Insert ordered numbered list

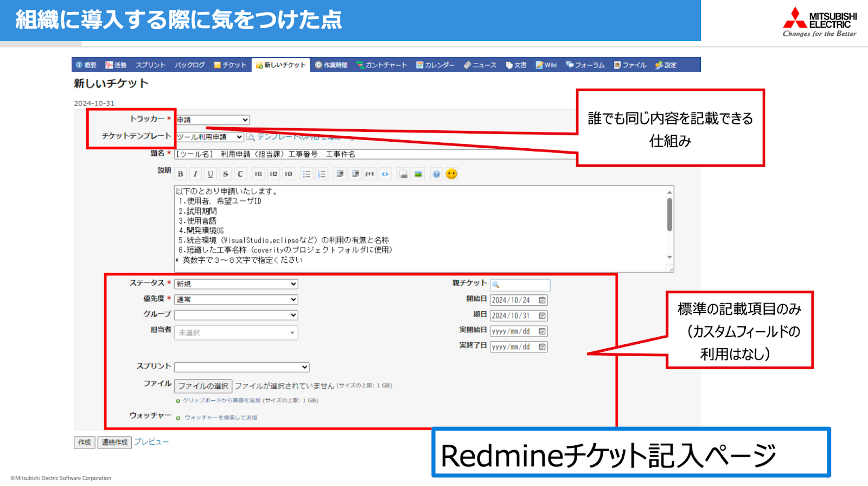[x=322, y=174]
